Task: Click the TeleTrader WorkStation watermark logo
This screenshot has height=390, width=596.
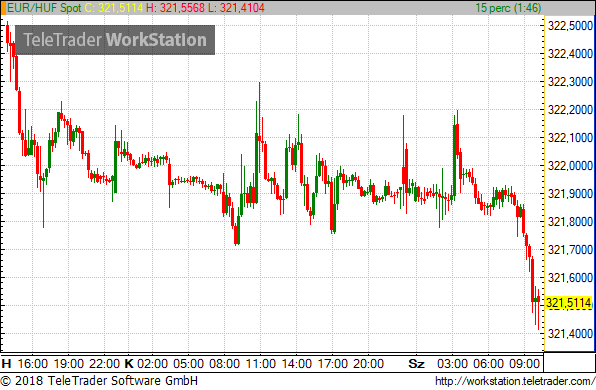Action: click(x=115, y=40)
